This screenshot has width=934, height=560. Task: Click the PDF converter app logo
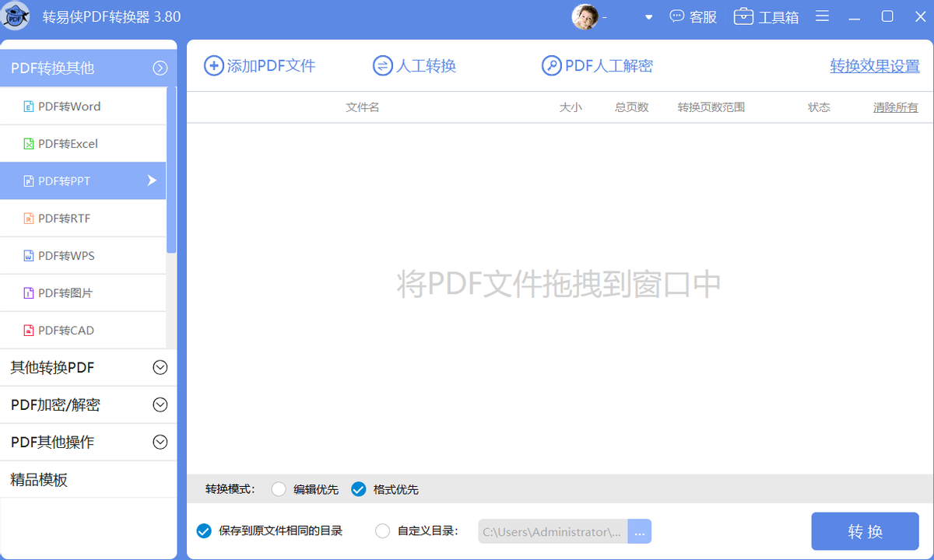pyautogui.click(x=16, y=16)
